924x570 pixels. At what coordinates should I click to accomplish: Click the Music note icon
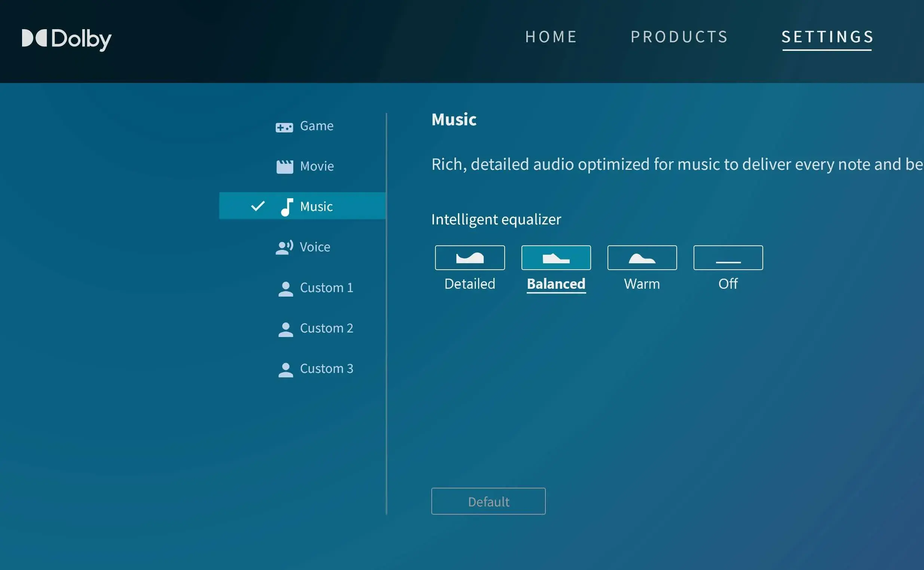[x=287, y=206]
